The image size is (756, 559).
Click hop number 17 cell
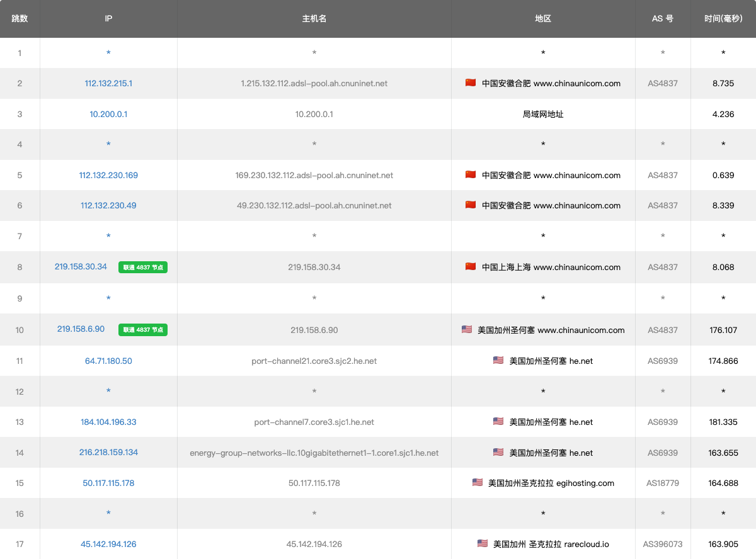click(20, 544)
